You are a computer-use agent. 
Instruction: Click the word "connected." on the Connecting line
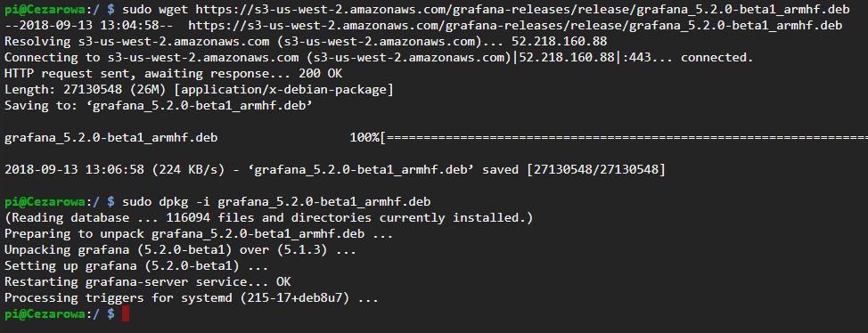point(717,58)
